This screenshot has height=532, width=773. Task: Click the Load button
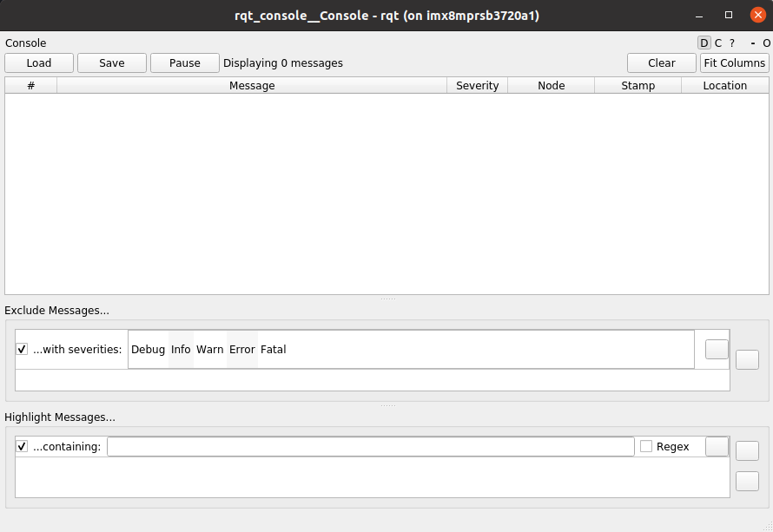click(x=38, y=62)
